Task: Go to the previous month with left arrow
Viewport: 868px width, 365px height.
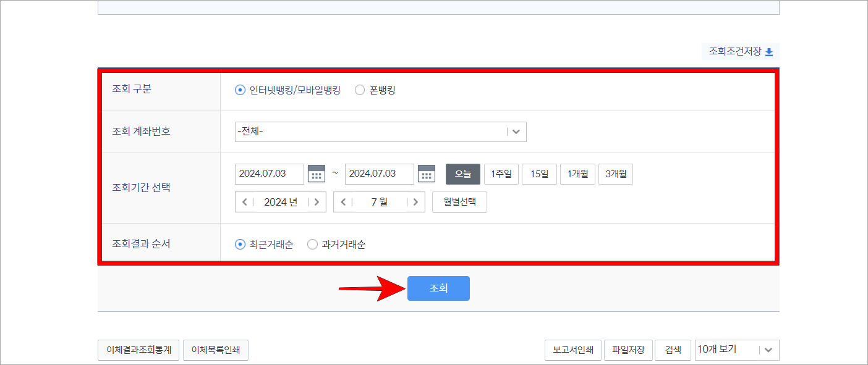Action: click(344, 201)
